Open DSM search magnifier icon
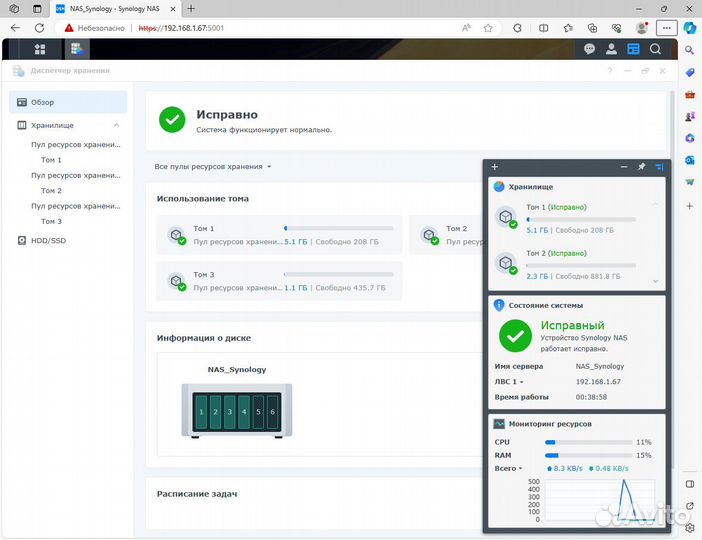 [x=656, y=48]
